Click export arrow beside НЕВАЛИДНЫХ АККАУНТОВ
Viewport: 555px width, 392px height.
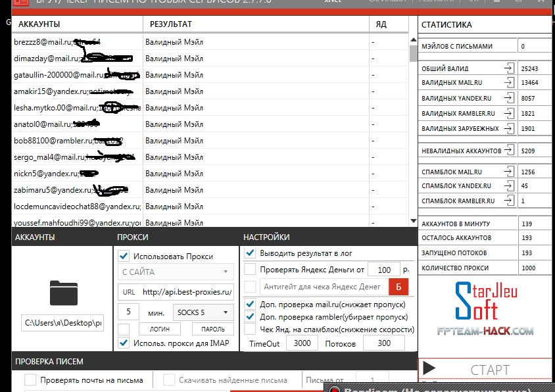[x=508, y=150]
